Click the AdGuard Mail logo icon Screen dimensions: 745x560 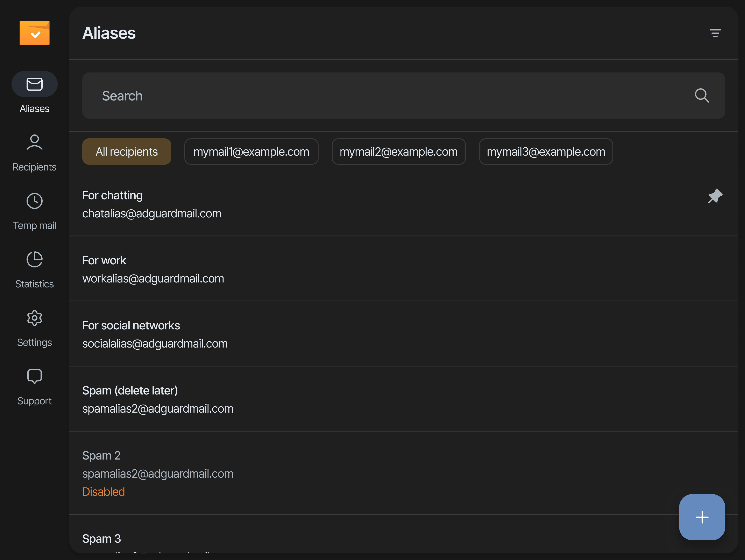pos(34,33)
